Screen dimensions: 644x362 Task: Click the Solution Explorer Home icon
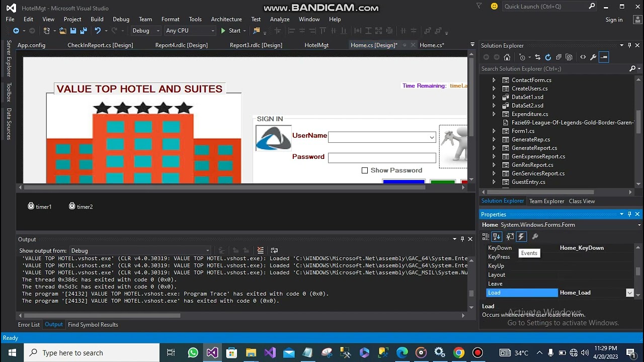(507, 57)
